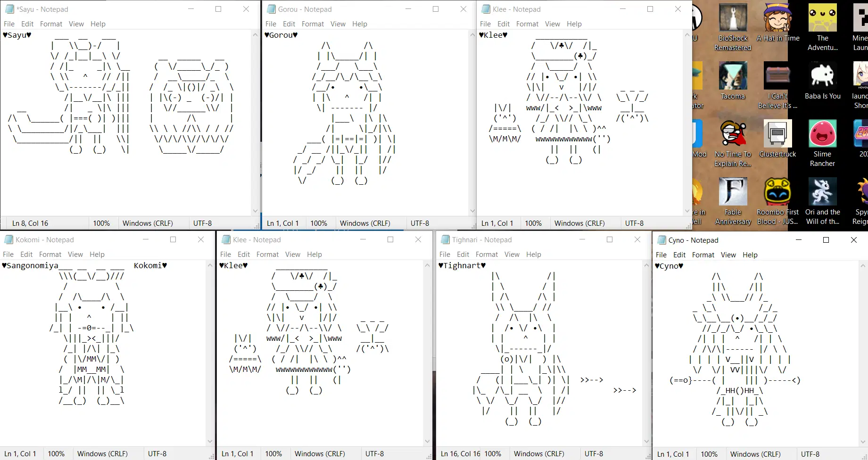Open the View menu in Klee Notepad
This screenshot has width=868, height=460.
552,24
